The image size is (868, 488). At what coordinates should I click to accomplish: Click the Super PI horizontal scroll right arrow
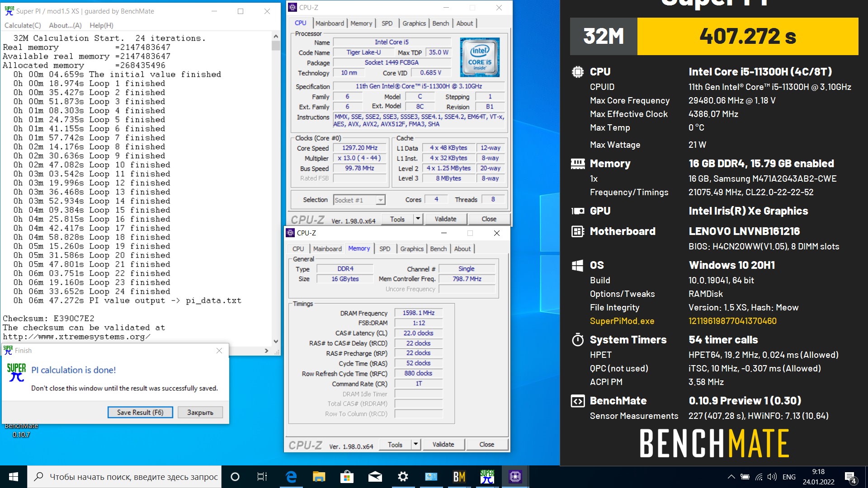click(267, 351)
